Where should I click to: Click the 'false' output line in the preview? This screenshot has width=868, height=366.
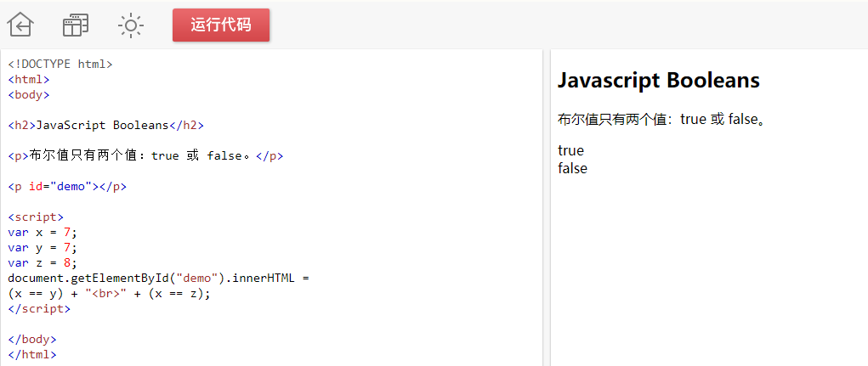(572, 168)
